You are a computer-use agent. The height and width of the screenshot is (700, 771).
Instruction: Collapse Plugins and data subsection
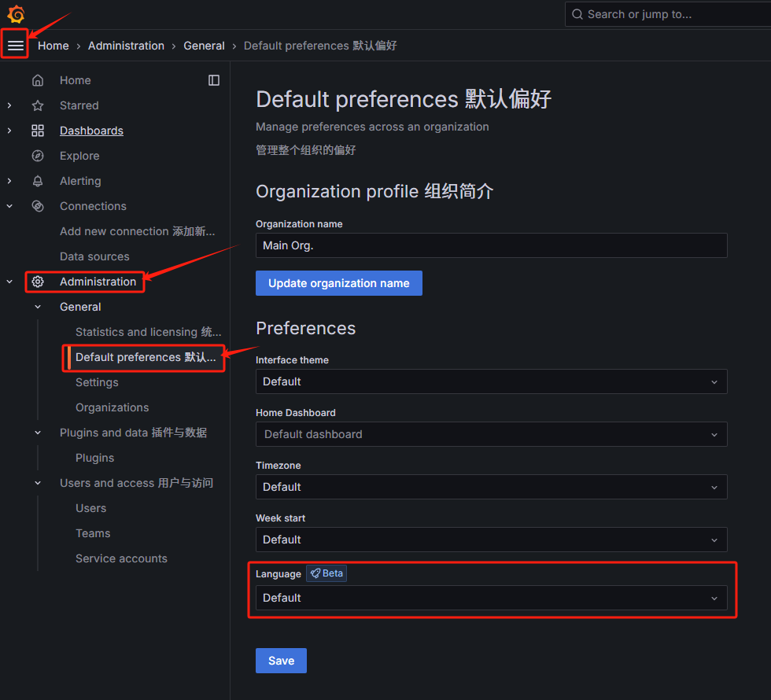coord(38,433)
